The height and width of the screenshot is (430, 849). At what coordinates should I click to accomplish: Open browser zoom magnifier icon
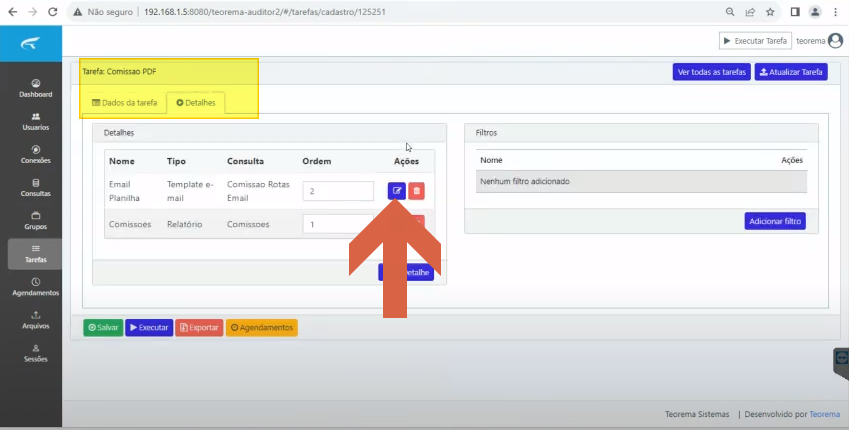click(x=730, y=12)
